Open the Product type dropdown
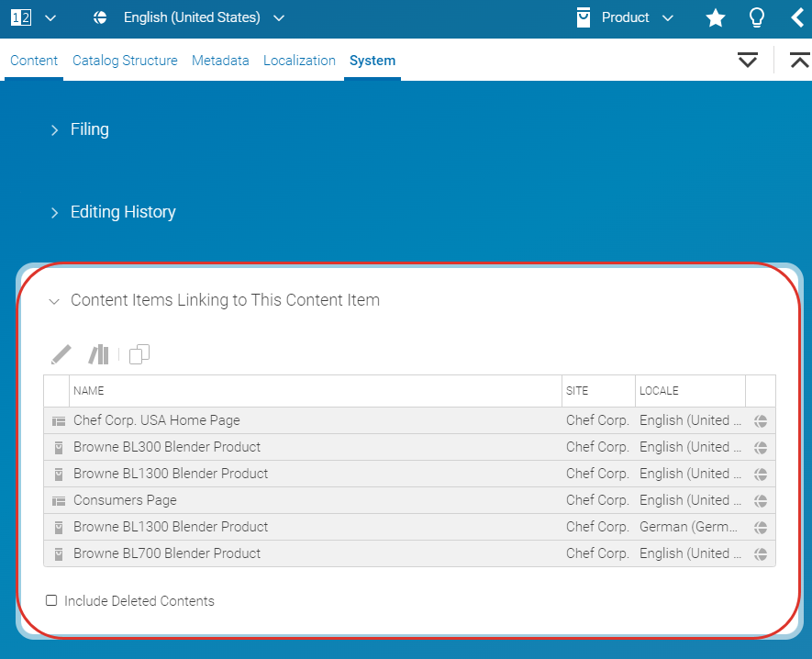The width and height of the screenshot is (812, 659). click(625, 17)
